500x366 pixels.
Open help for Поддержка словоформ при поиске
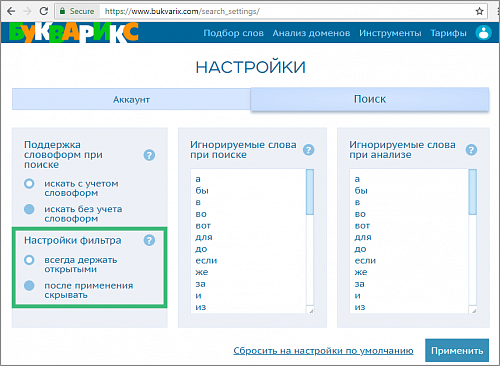click(x=149, y=155)
